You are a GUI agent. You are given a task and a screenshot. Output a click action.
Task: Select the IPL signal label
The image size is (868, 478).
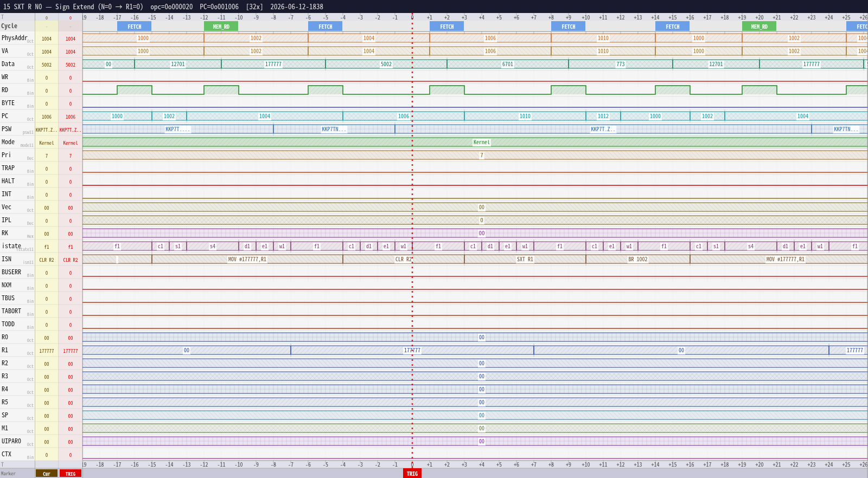click(7, 220)
